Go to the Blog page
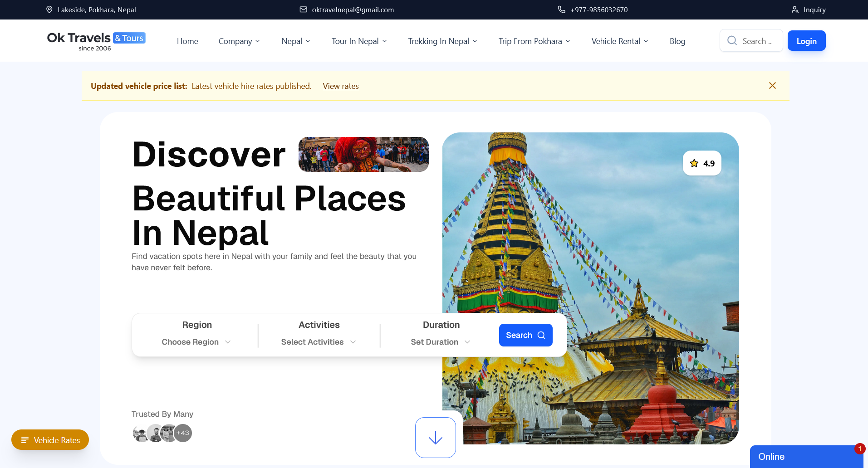 coord(677,41)
